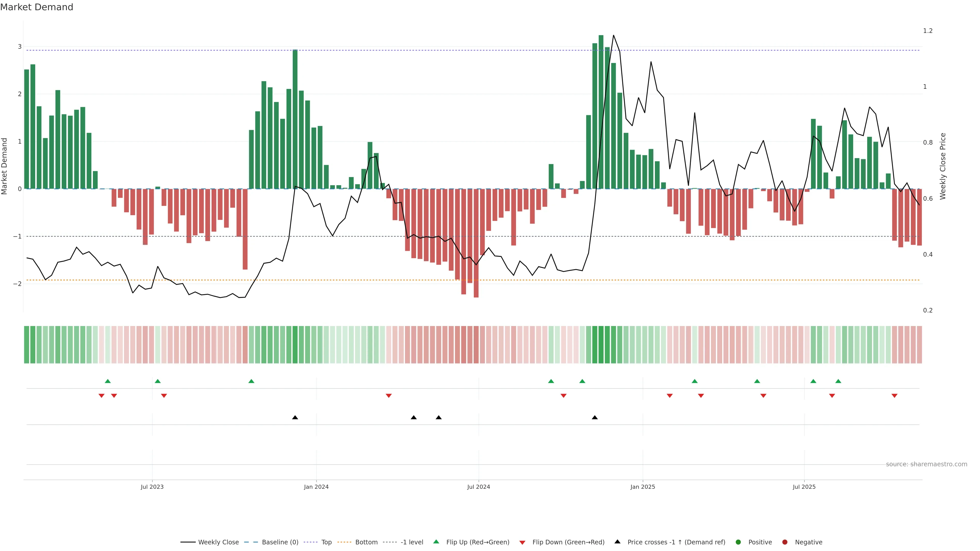This screenshot has height=551, width=980.
Task: Click the rightmost black price-cross triangle marker
Action: pos(595,418)
